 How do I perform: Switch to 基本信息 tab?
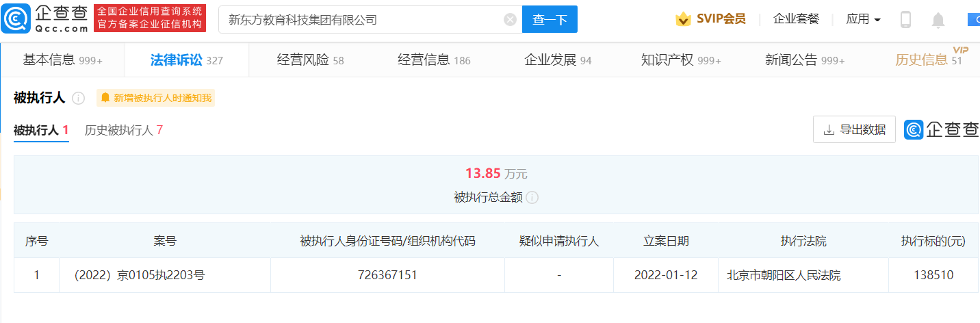pos(62,60)
